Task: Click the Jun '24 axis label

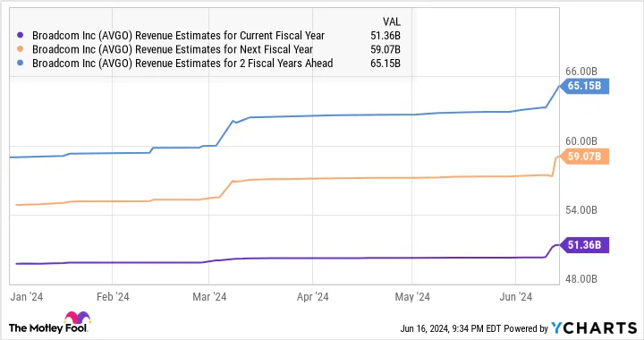Action: [x=515, y=297]
